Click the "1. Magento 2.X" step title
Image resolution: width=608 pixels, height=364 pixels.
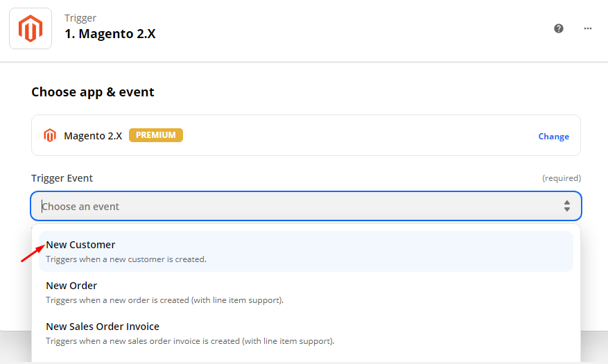coord(110,33)
